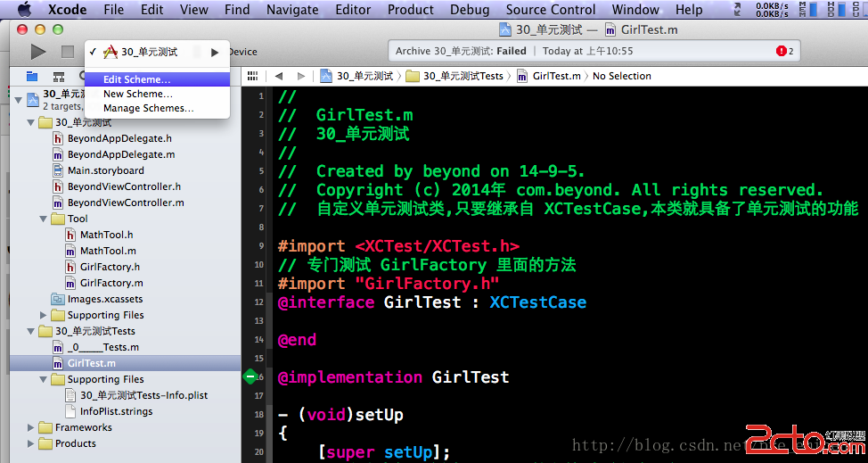Image resolution: width=868 pixels, height=463 pixels.
Task: Collapse the Tool group folder
Action: (x=45, y=219)
